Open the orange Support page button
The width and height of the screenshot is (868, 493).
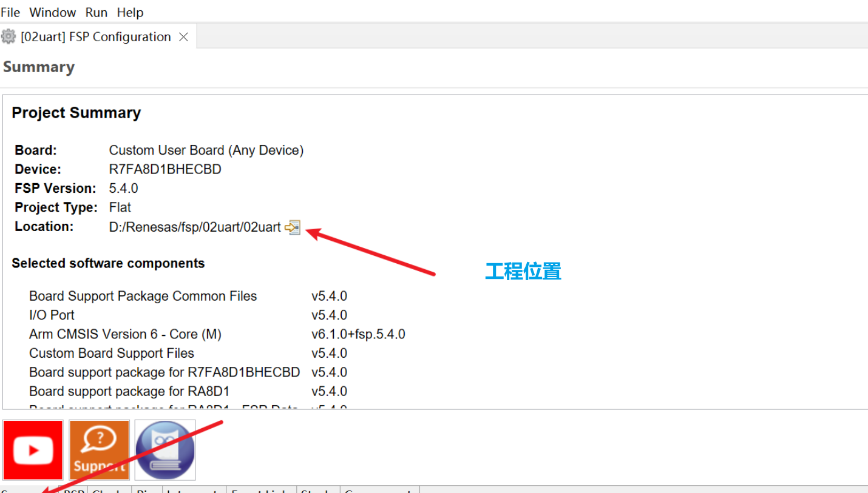[99, 450]
